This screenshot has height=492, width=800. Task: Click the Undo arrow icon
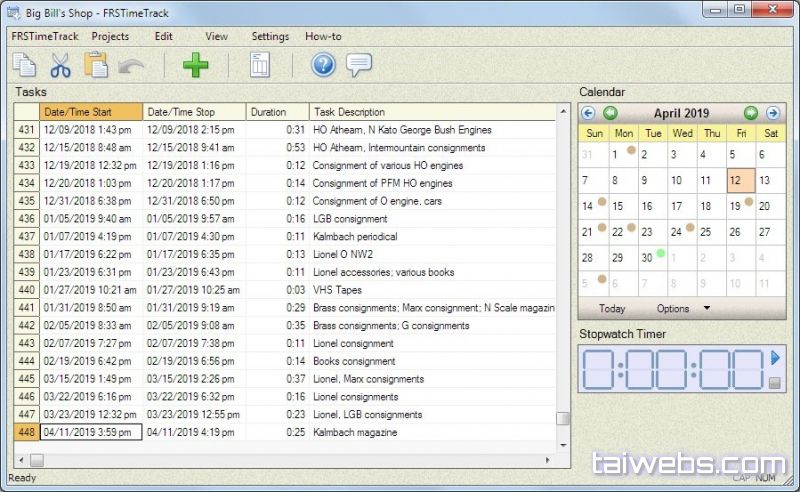click(x=130, y=66)
